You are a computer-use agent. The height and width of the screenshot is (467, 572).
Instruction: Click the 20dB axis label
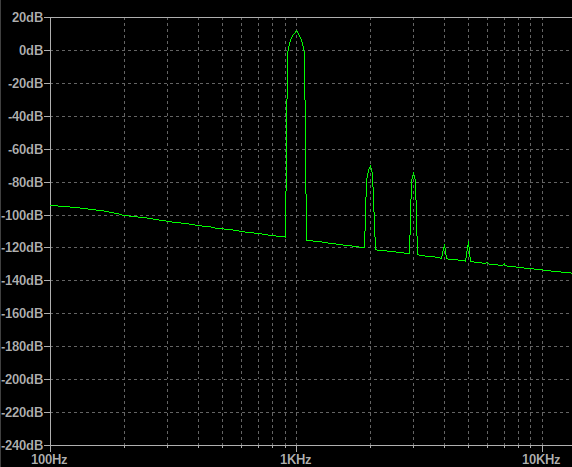(27, 17)
